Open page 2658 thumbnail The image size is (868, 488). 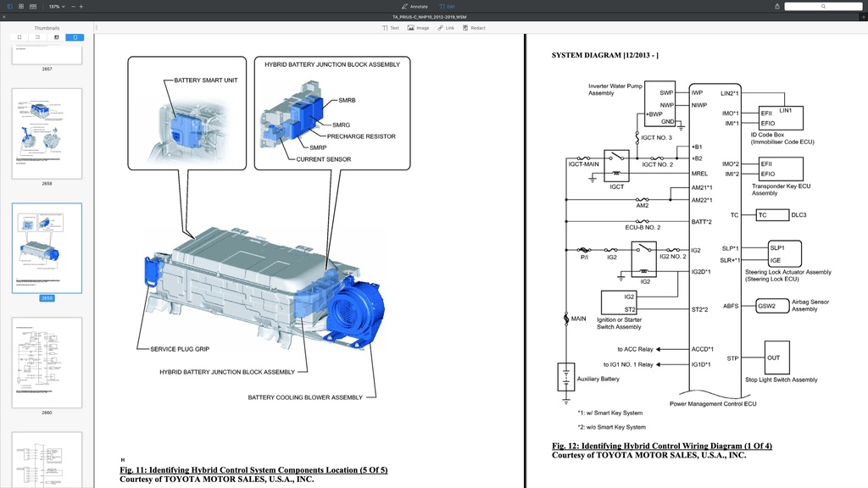click(47, 134)
